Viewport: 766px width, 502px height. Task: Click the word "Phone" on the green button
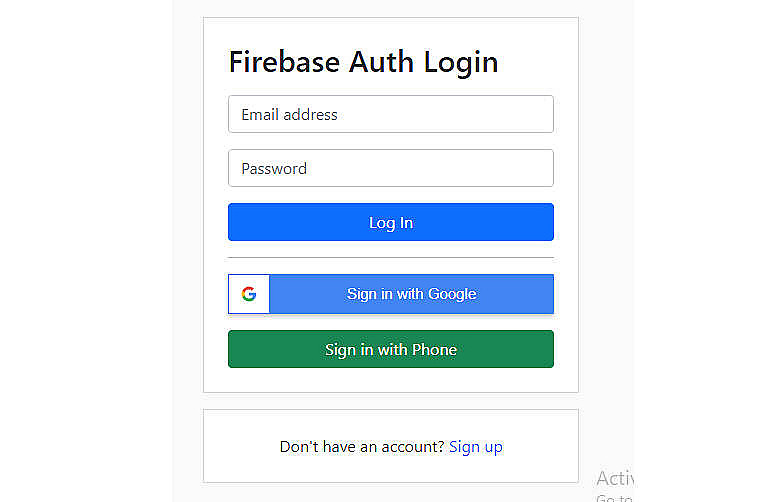[x=434, y=349]
